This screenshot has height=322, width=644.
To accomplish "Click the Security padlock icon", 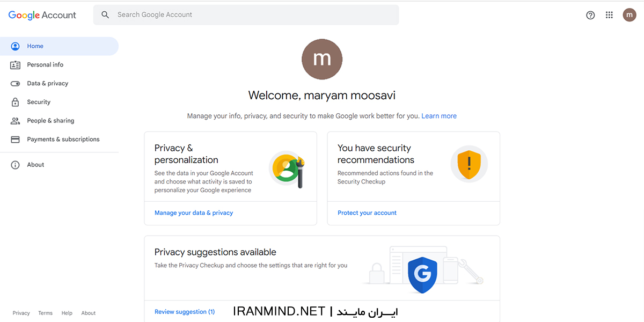I will click(x=16, y=102).
